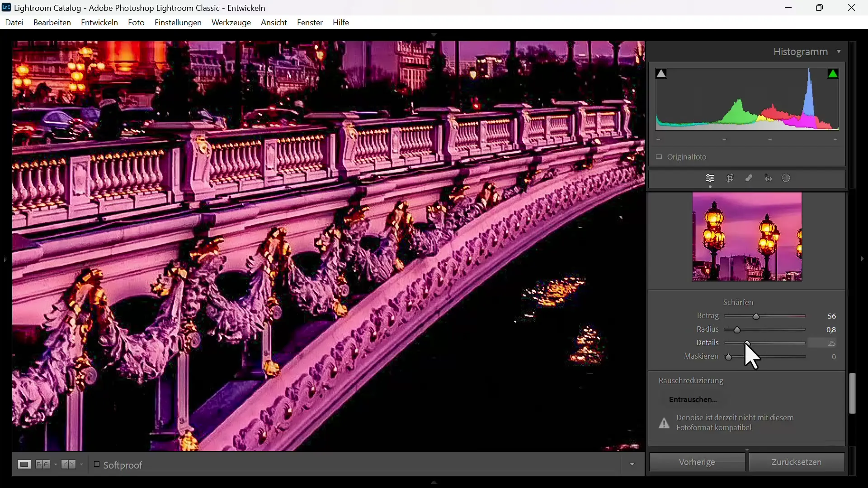Select the Settings/Presets icon in toolbar

click(711, 178)
